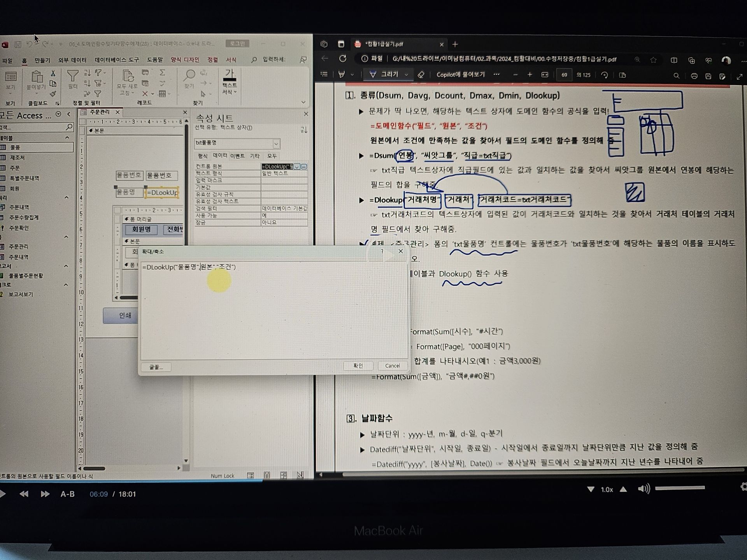Click the Find magnifier icon in ribbon
Viewport: 747px width, 560px height.
pos(189,75)
